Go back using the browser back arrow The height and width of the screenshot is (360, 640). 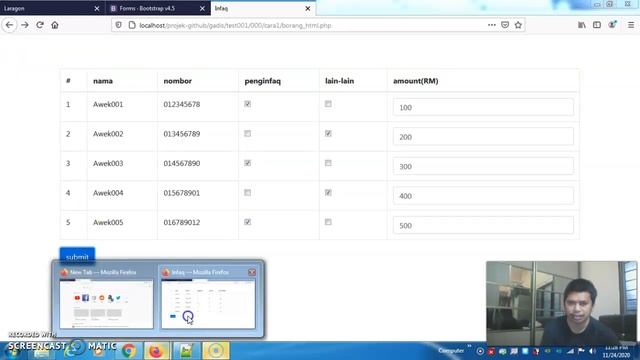(9, 25)
